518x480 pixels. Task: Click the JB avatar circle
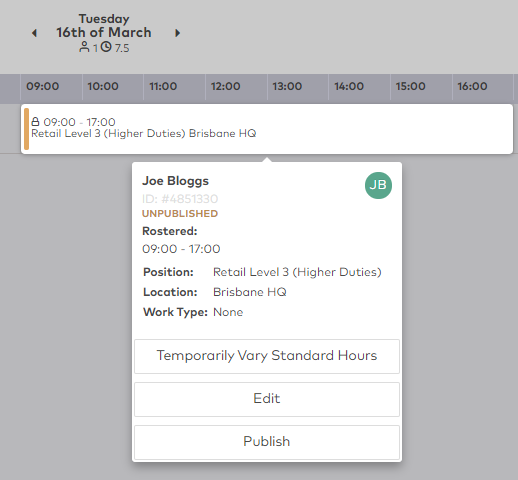(x=378, y=185)
